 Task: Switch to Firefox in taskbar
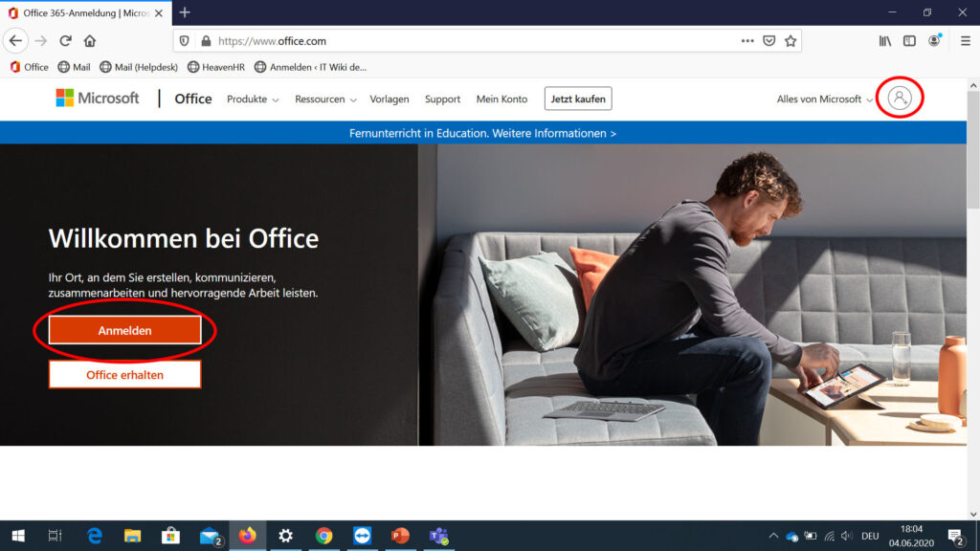(x=248, y=536)
